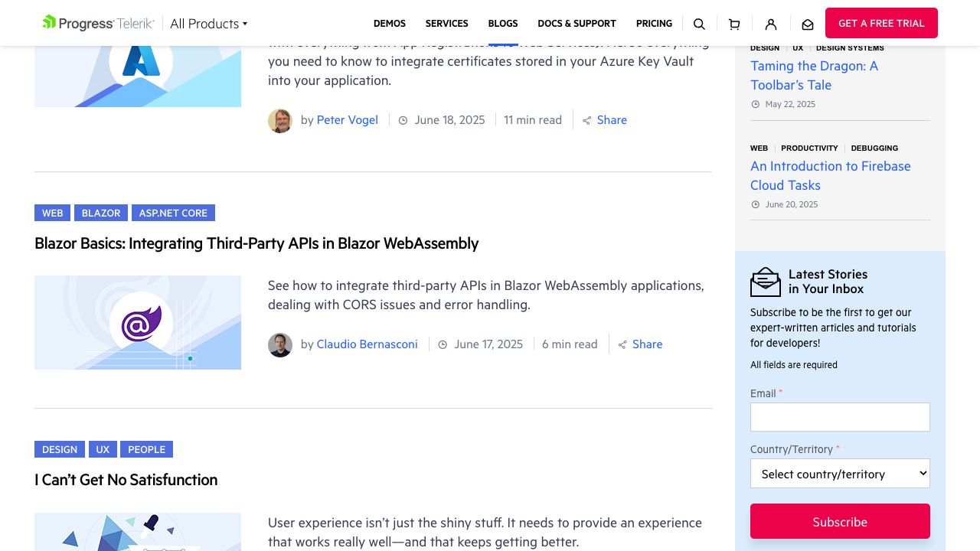Click Share icon on Claudio Bernasconi's article

pyautogui.click(x=623, y=344)
